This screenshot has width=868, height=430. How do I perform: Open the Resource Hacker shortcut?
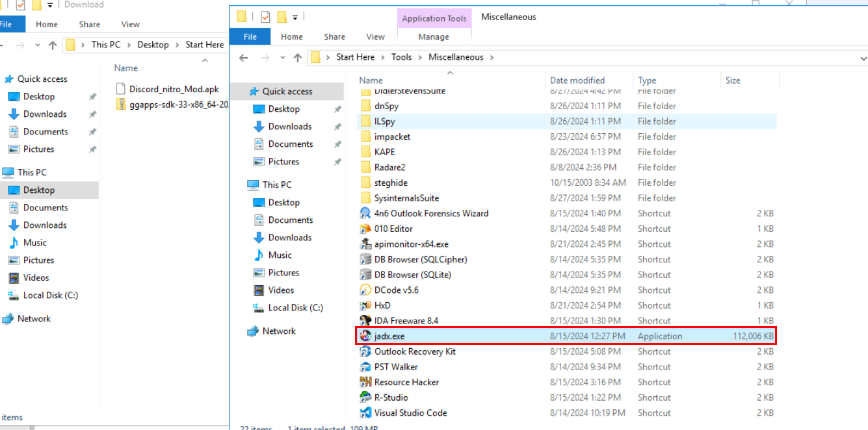(404, 382)
